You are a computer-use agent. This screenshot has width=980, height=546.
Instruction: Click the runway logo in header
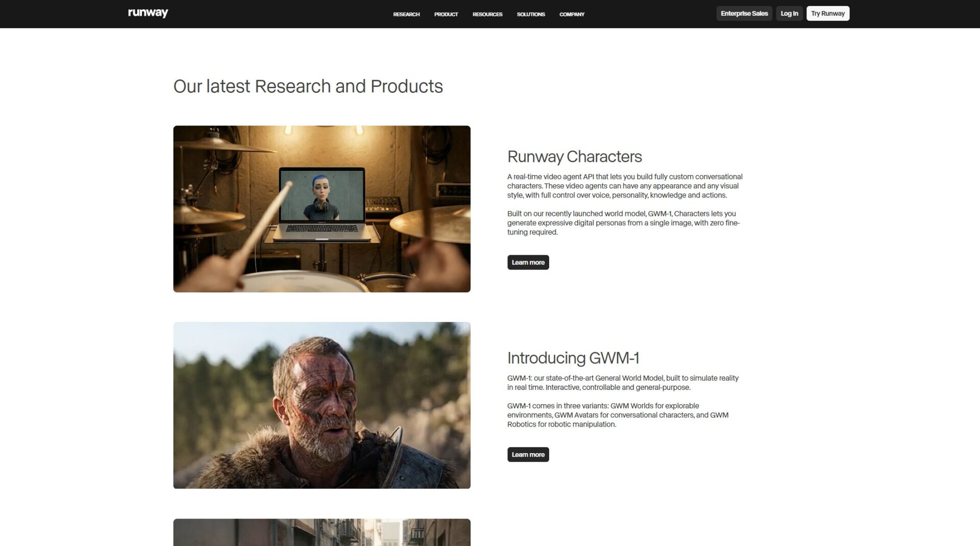click(x=148, y=13)
